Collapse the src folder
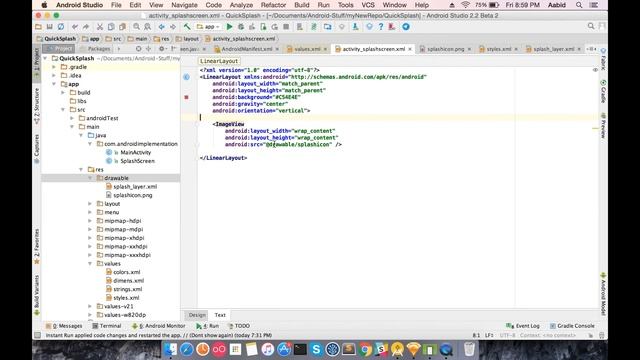 (63, 110)
